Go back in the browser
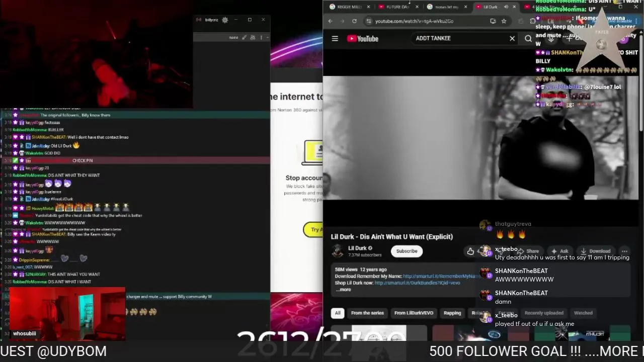Viewport: 644px width, 362px height. click(330, 21)
